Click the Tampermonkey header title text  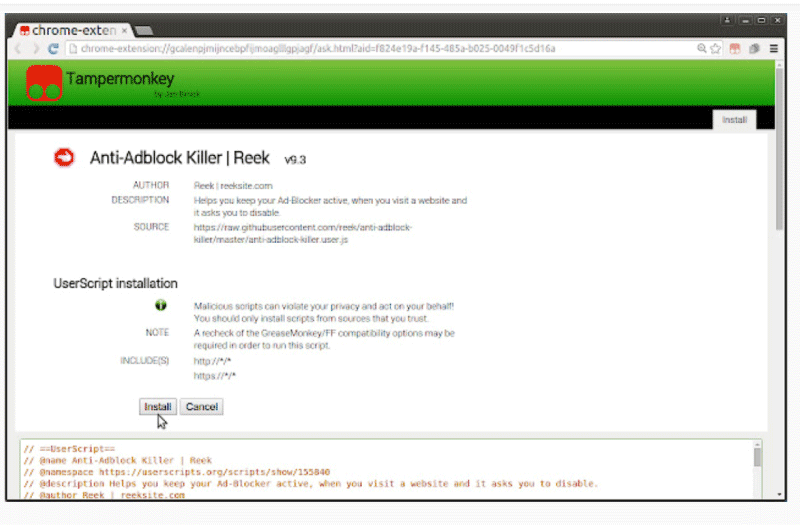120,79
